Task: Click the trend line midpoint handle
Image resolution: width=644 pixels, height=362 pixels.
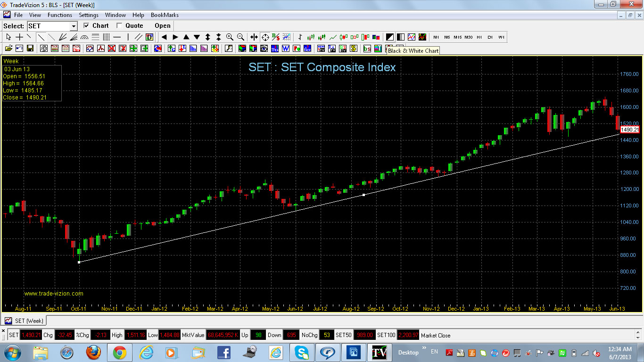Action: coord(364,195)
